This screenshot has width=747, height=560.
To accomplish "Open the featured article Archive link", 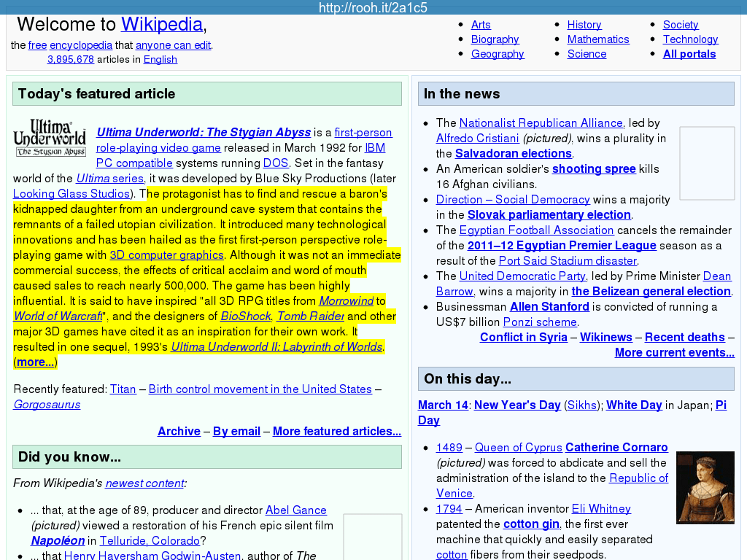I will (179, 432).
